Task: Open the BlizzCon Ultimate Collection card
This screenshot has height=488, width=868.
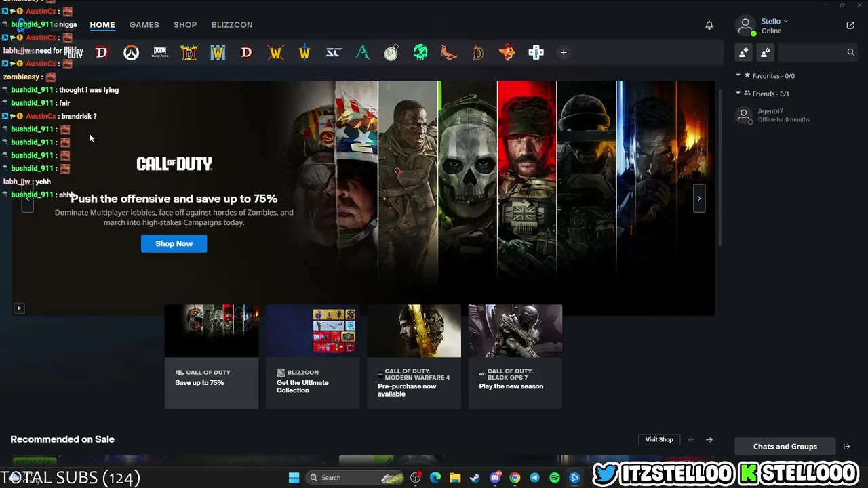Action: [x=313, y=357]
